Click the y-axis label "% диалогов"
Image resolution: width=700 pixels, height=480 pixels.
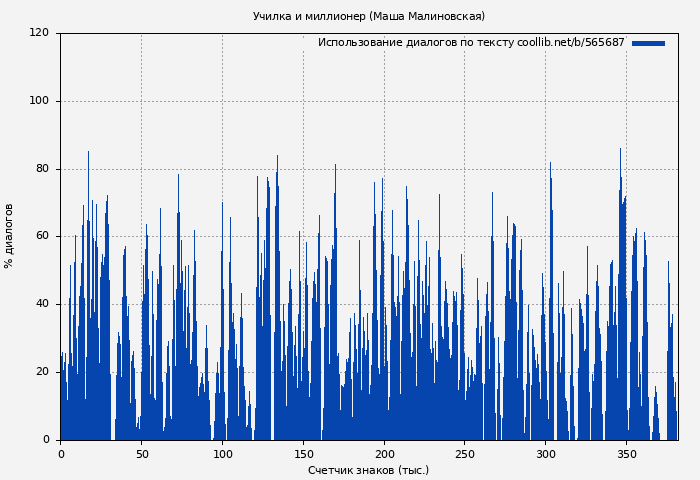click(9, 236)
